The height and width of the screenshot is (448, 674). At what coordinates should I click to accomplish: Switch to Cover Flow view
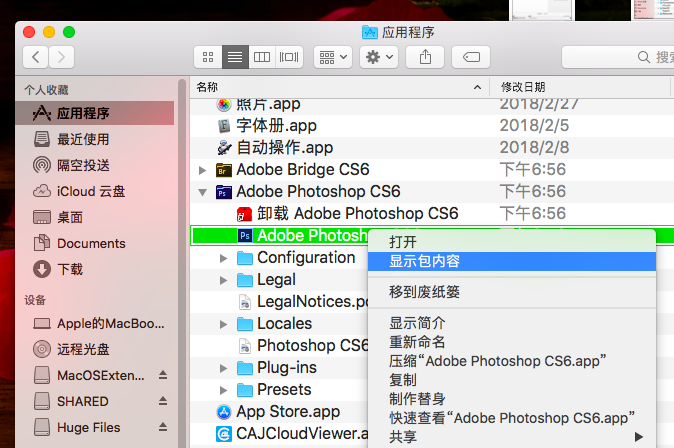click(x=289, y=57)
